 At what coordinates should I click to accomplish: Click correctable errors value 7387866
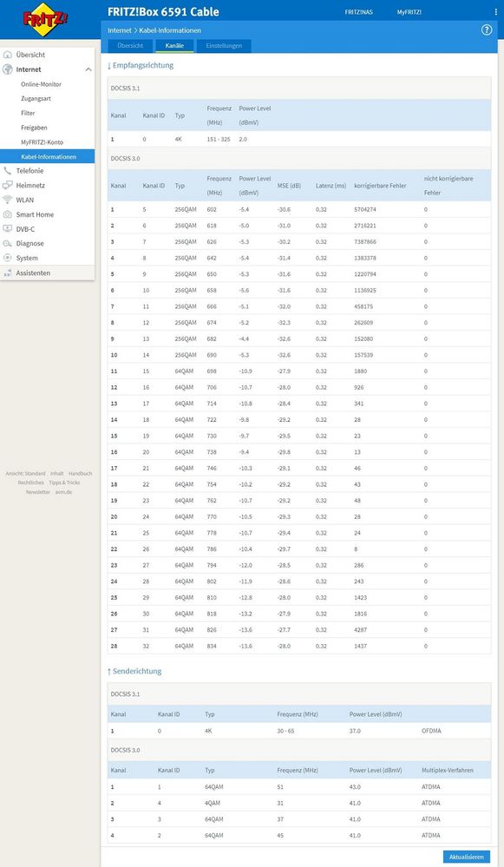[365, 242]
